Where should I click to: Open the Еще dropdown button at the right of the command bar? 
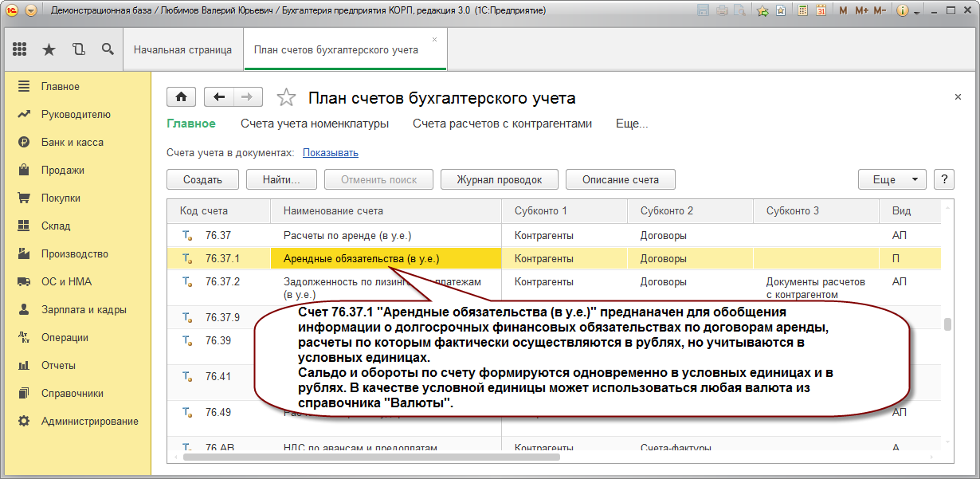pos(892,179)
